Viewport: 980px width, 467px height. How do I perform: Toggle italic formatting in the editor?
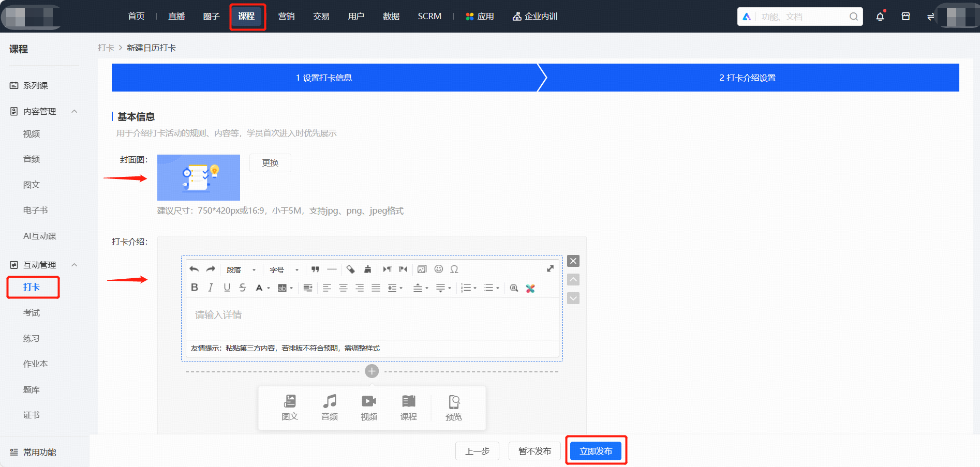[x=211, y=288]
